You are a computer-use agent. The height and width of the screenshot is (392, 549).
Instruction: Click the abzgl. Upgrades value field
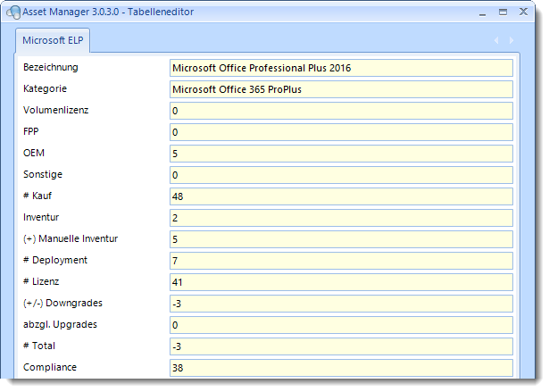341,325
